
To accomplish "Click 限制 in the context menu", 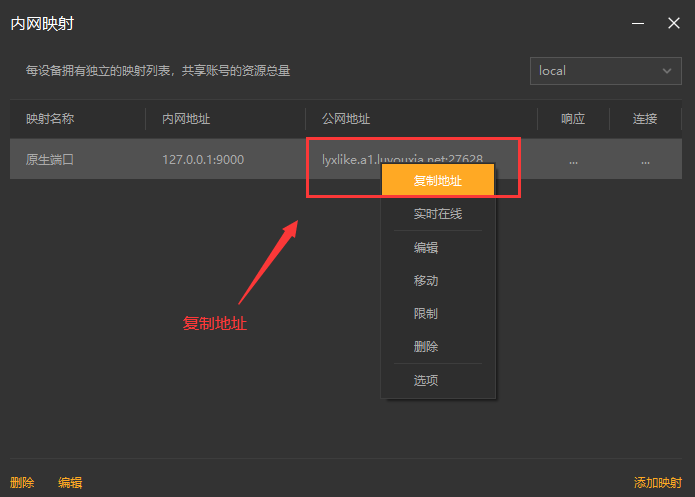I will click(438, 313).
